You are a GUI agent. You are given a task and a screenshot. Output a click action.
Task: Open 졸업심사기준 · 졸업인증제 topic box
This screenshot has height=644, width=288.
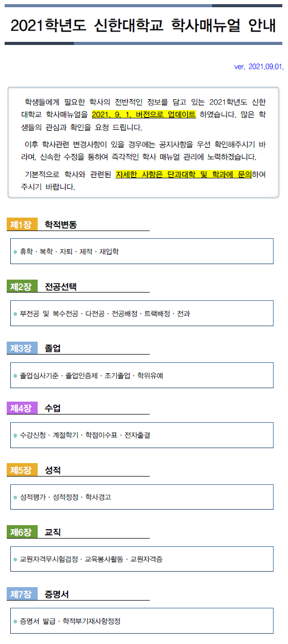[x=142, y=375]
